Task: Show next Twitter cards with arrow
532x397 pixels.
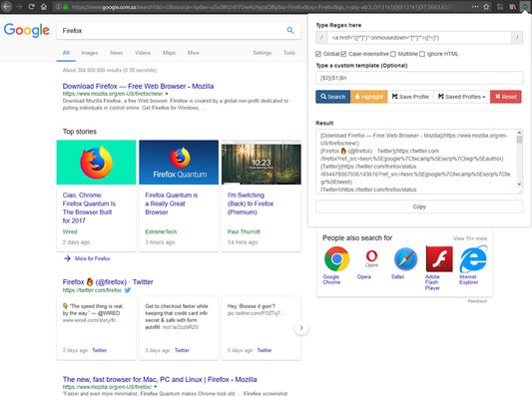Action: [x=301, y=328]
